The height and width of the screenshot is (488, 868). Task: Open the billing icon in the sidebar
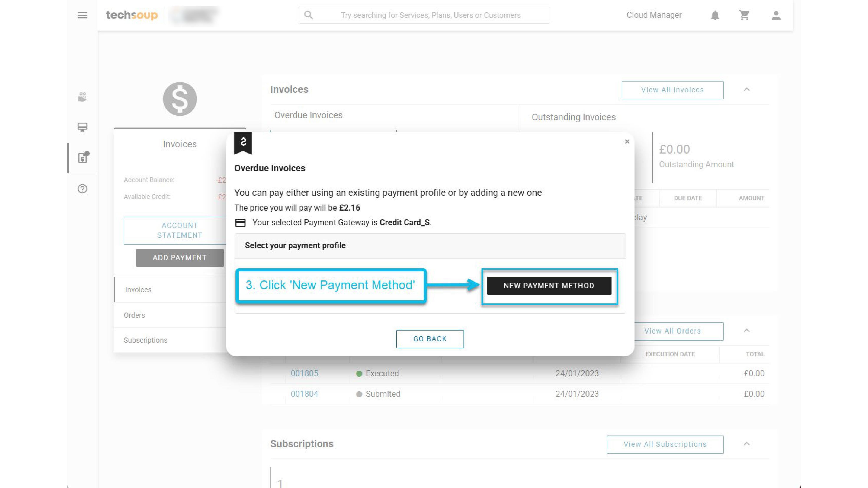pos(83,158)
